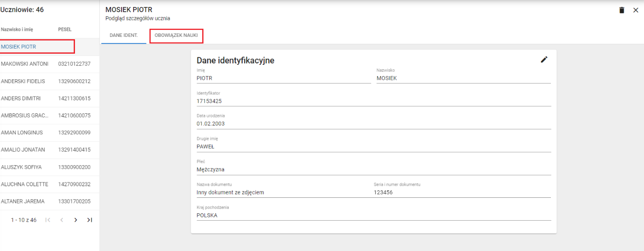This screenshot has width=644, height=251.
Task: Select student MAKOWSKI ANTONI
Action: 25,64
